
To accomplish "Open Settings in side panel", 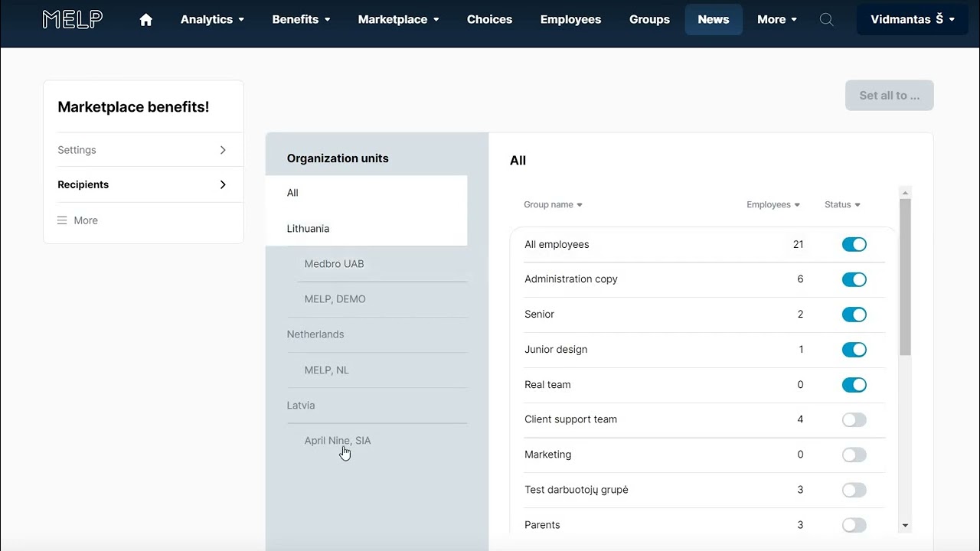I will (143, 150).
